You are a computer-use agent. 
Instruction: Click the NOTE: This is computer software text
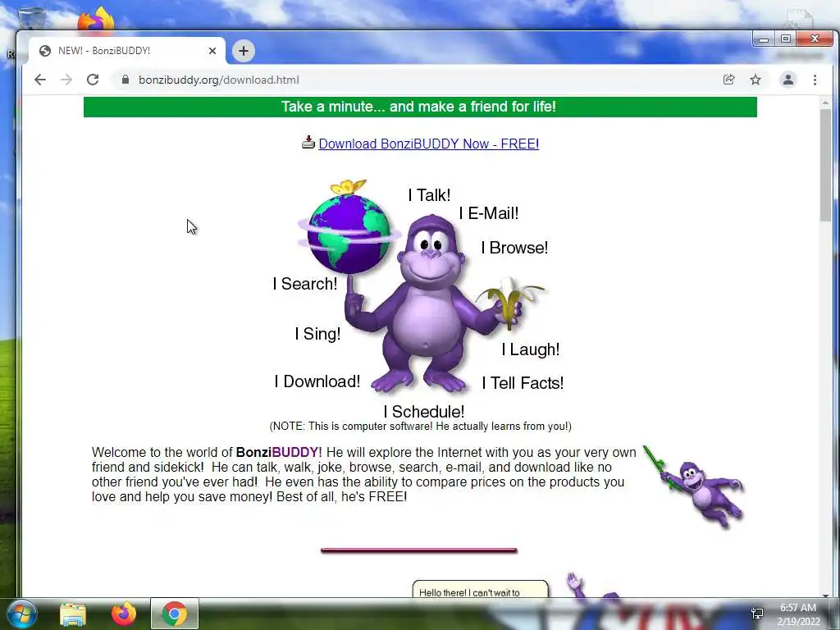point(421,427)
